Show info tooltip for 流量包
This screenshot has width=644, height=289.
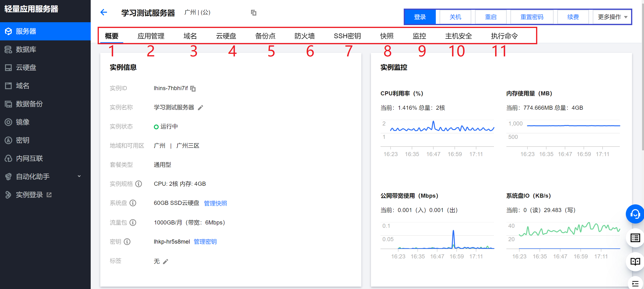pyautogui.click(x=133, y=222)
